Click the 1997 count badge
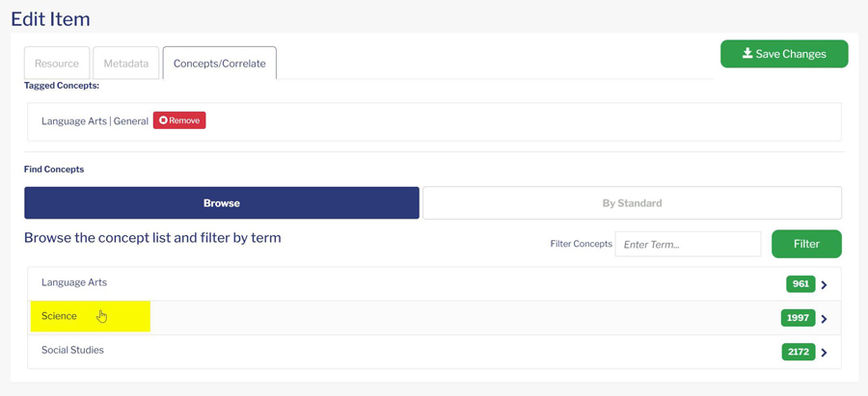Image resolution: width=868 pixels, height=396 pixels. [x=799, y=318]
